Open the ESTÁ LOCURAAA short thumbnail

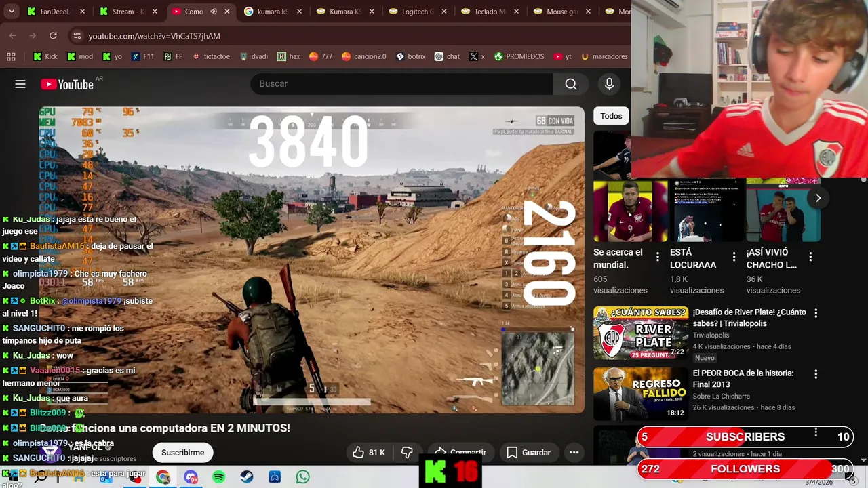[707, 210]
